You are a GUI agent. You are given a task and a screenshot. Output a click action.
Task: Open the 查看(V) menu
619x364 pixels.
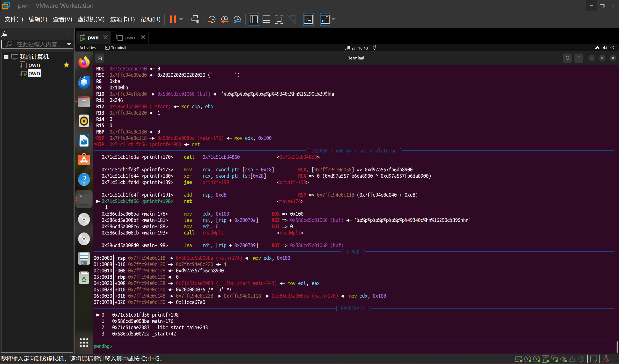click(62, 19)
